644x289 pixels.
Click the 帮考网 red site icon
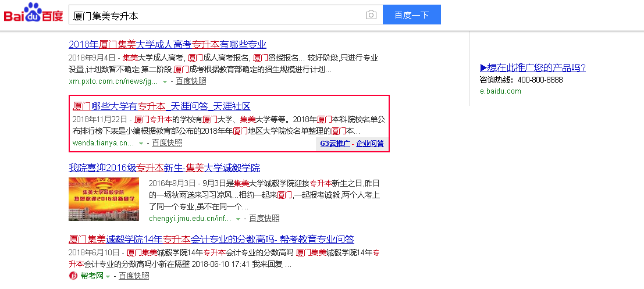(73, 276)
